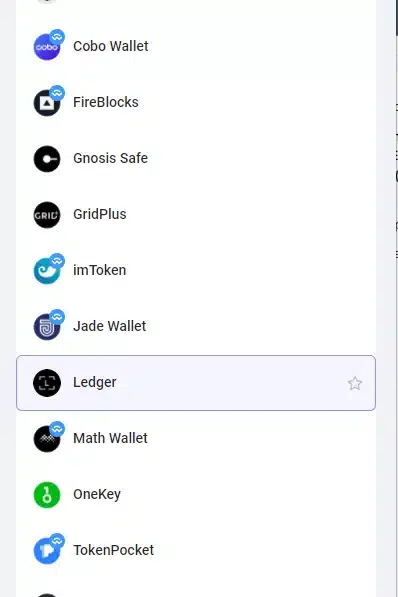398x597 pixels.
Task: Click the TokenPocket logo icon
Action: (x=47, y=551)
